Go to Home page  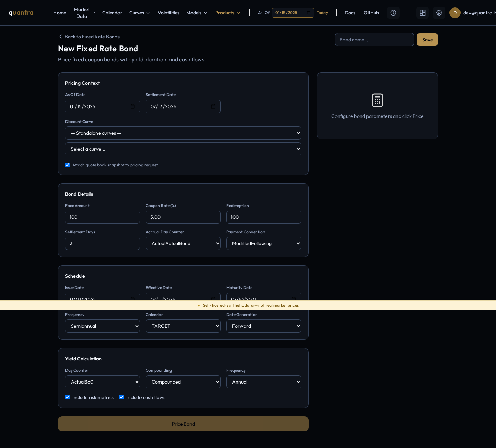point(60,13)
